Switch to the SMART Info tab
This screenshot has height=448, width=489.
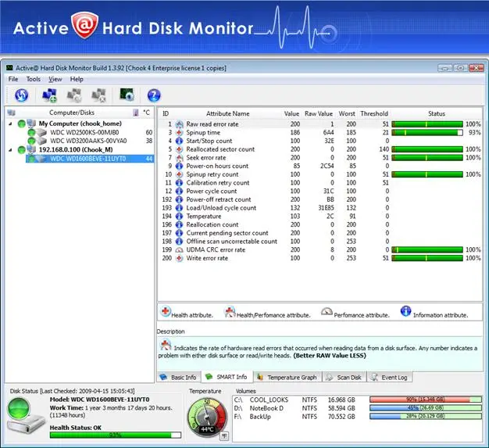click(x=227, y=377)
